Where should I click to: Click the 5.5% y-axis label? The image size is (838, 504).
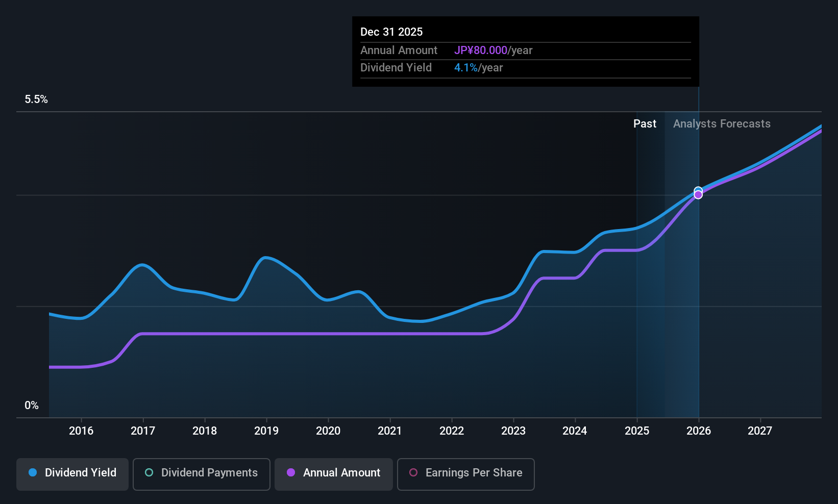click(x=36, y=99)
